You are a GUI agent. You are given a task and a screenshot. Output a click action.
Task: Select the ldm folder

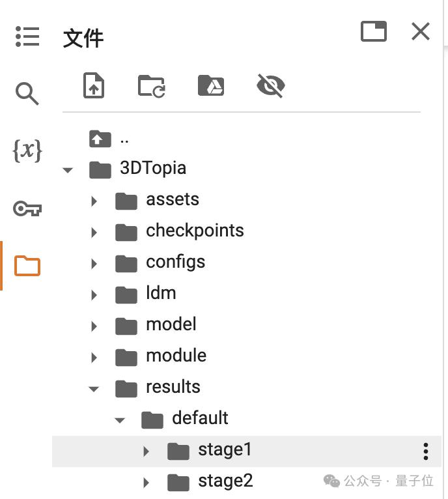(161, 293)
